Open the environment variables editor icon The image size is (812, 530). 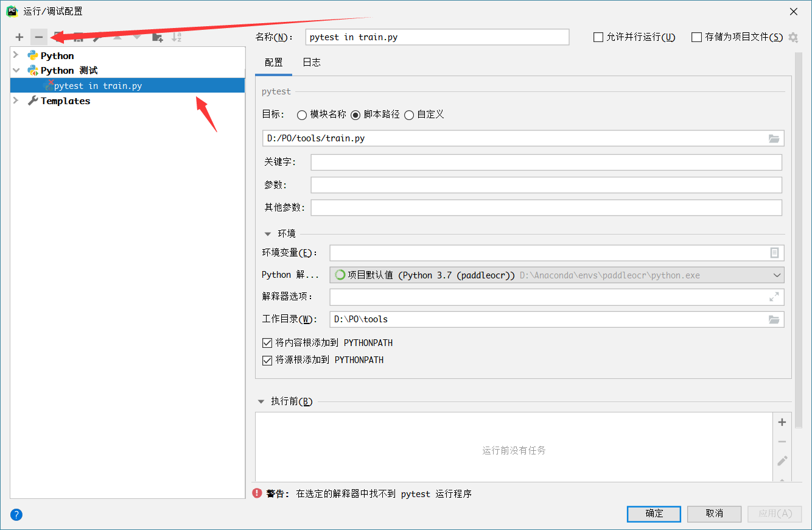774,253
